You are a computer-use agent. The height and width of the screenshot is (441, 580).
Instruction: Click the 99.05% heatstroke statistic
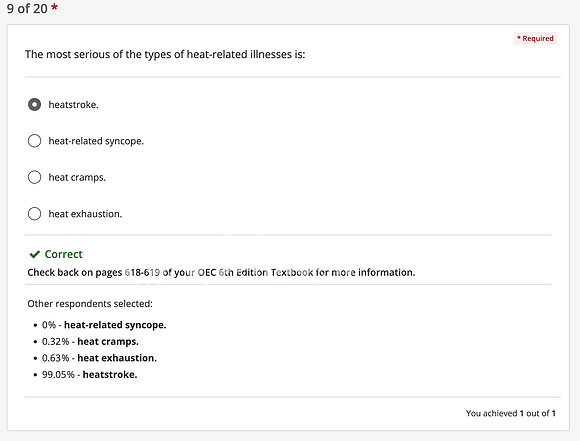click(x=90, y=374)
